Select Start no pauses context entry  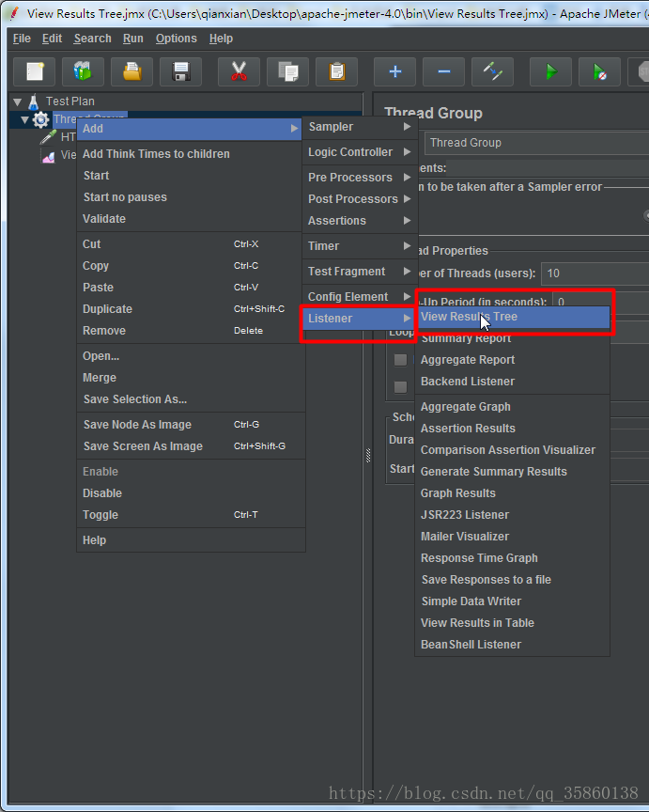coord(191,197)
